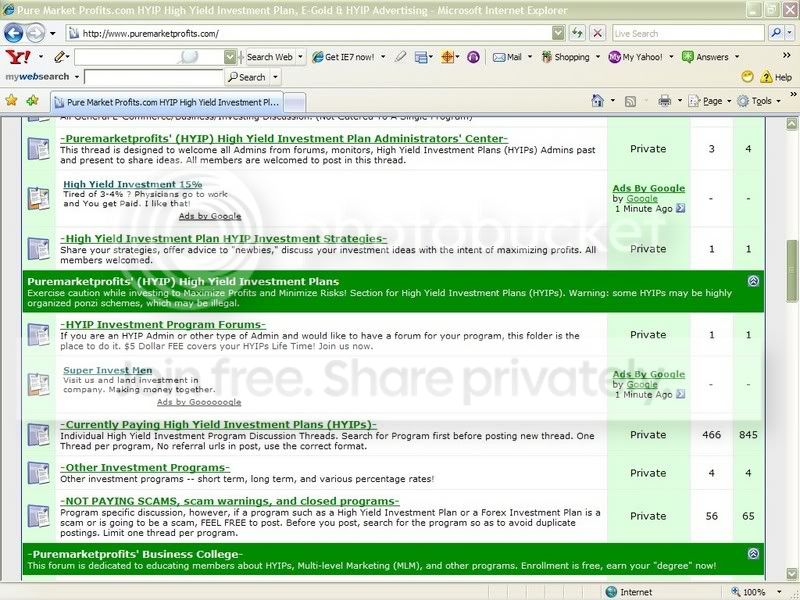
Task: Click the Yahoo toolbar pencil icon
Action: click(x=60, y=57)
